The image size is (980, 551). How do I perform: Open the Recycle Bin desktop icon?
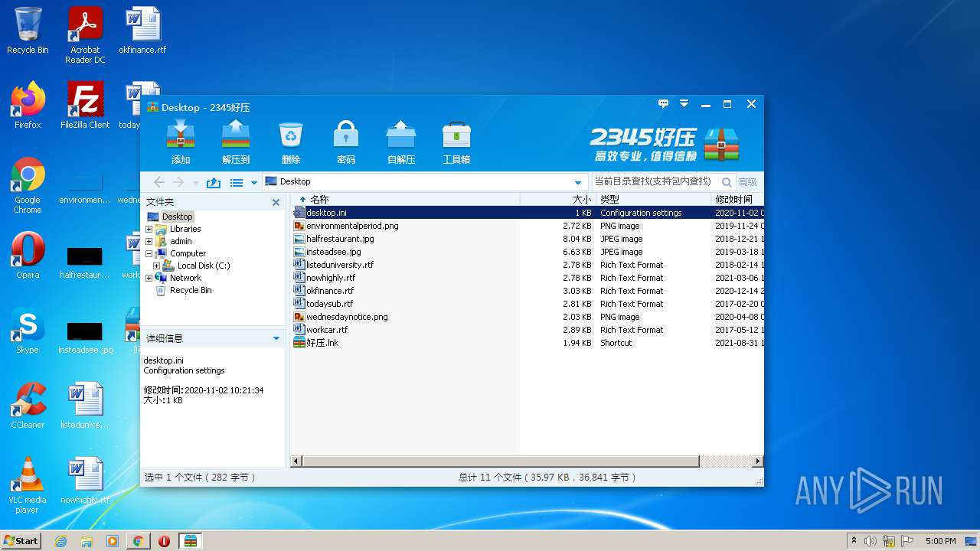[x=28, y=31]
